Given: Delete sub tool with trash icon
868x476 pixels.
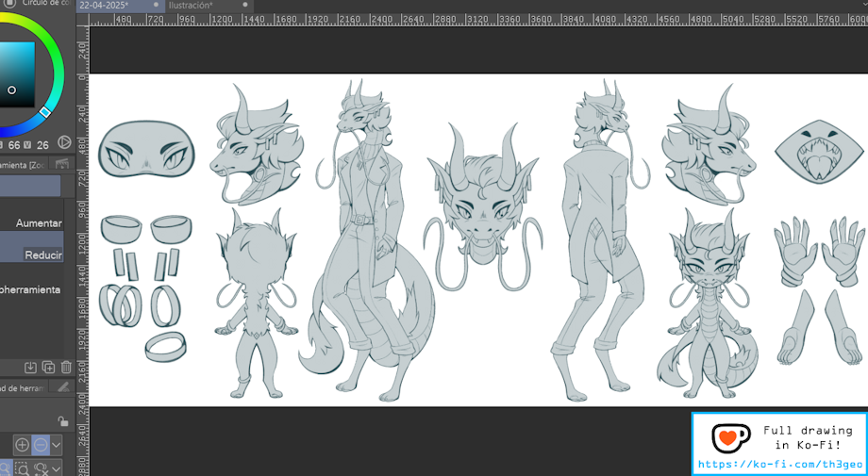Looking at the screenshot, I should [x=66, y=367].
